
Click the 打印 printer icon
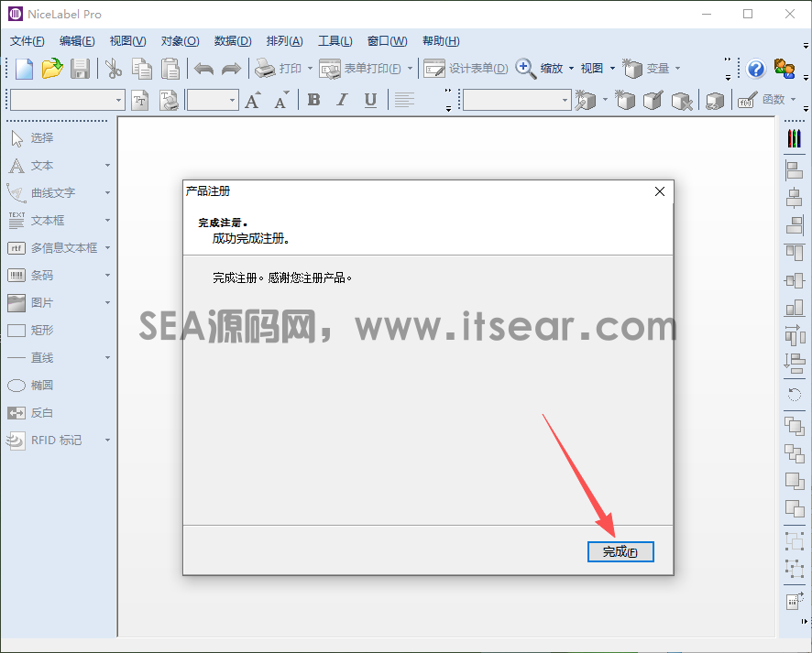265,69
